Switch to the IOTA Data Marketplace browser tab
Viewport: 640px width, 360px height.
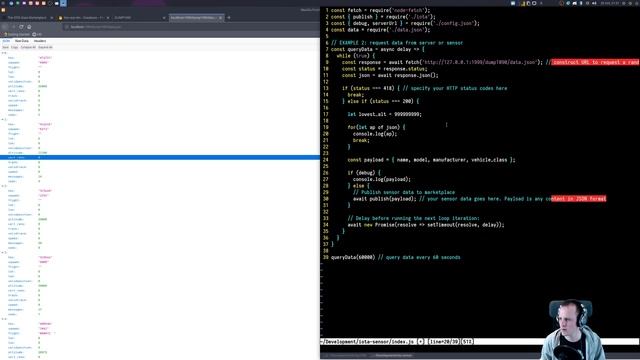pyautogui.click(x=28, y=18)
